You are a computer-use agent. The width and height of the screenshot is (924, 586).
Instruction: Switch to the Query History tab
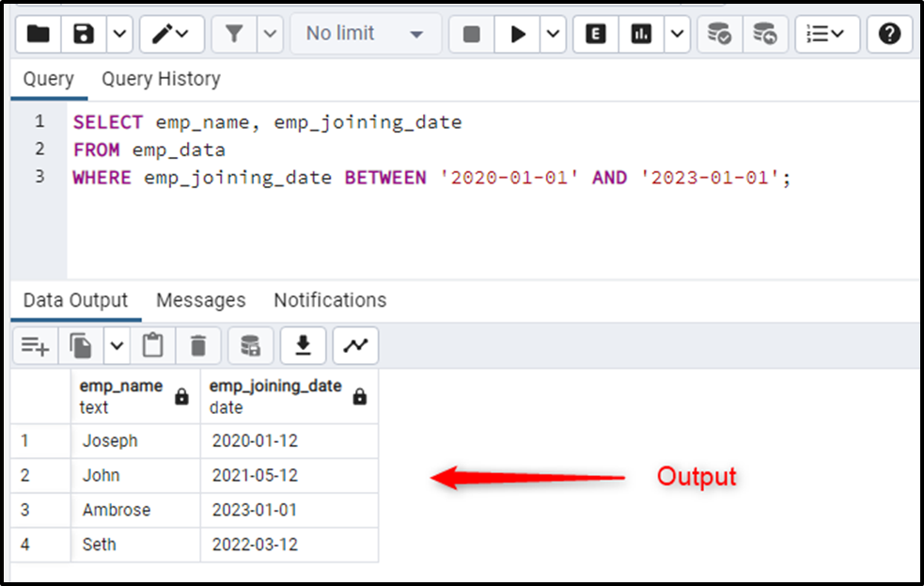tap(160, 79)
